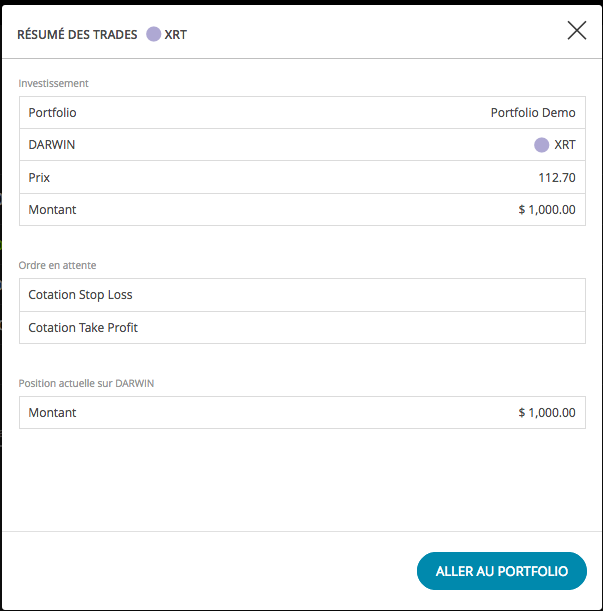Click the investment Montant $ 1,000.00 value
The width and height of the screenshot is (603, 611).
tap(546, 210)
